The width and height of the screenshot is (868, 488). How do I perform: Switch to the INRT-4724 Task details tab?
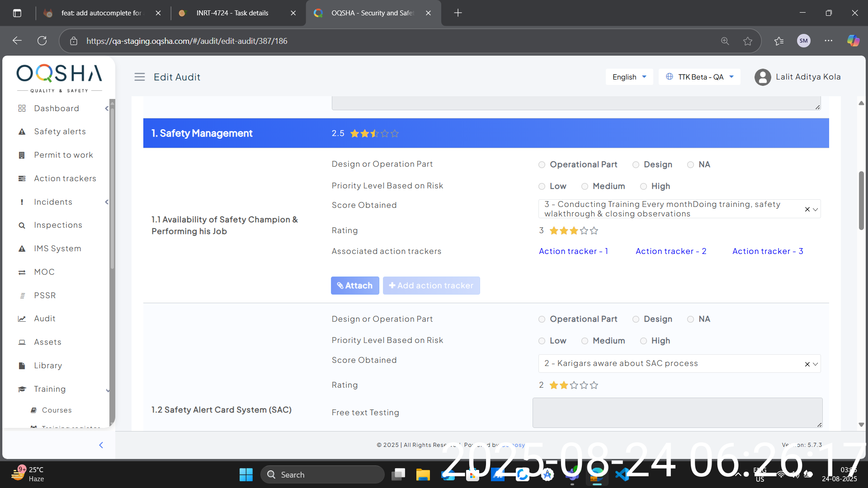pos(232,13)
